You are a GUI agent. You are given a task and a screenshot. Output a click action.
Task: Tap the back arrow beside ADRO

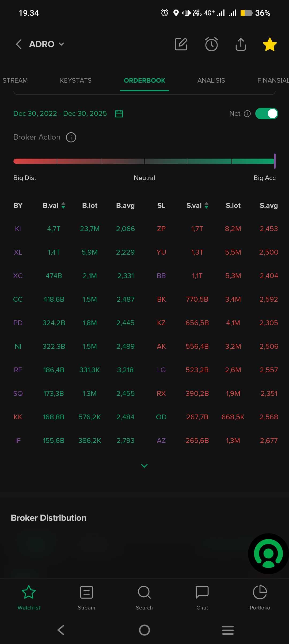(x=19, y=44)
